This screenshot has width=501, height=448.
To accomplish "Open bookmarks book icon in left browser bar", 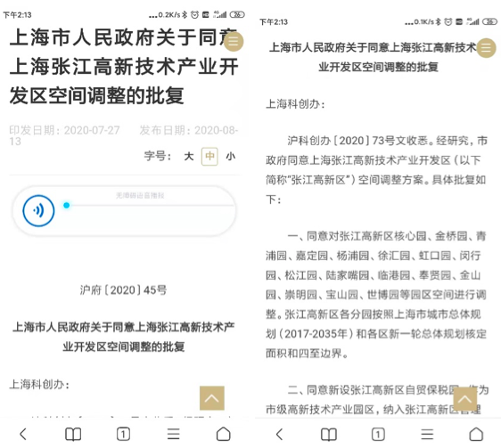I will (73, 435).
